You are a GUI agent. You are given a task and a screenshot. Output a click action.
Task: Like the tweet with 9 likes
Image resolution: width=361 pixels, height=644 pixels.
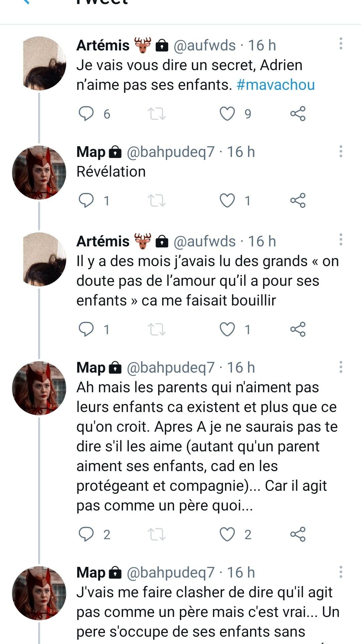point(227,114)
